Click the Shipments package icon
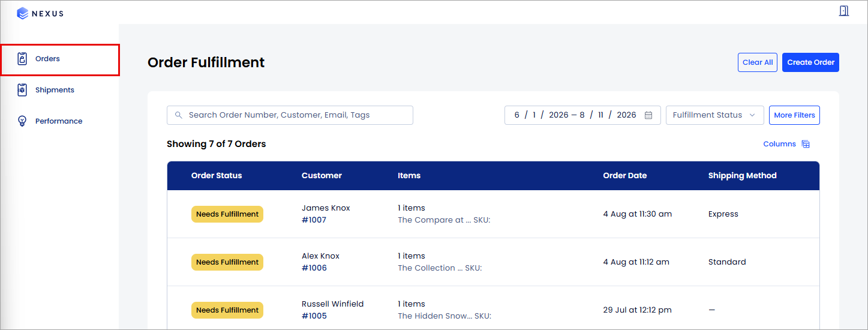The width and height of the screenshot is (868, 330). 22,90
